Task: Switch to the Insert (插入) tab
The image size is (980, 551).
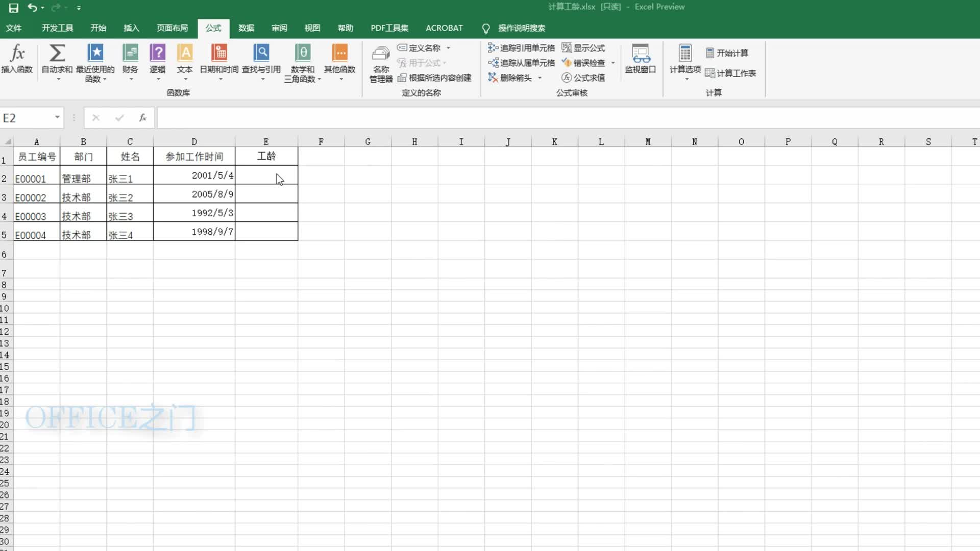Action: pyautogui.click(x=132, y=28)
